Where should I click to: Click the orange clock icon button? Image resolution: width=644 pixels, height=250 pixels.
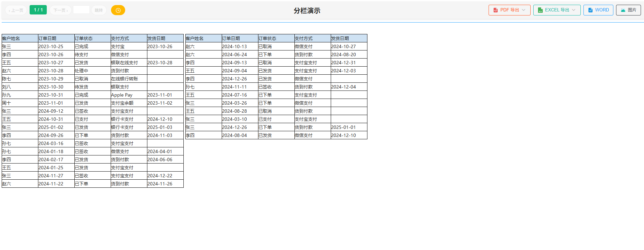(118, 10)
